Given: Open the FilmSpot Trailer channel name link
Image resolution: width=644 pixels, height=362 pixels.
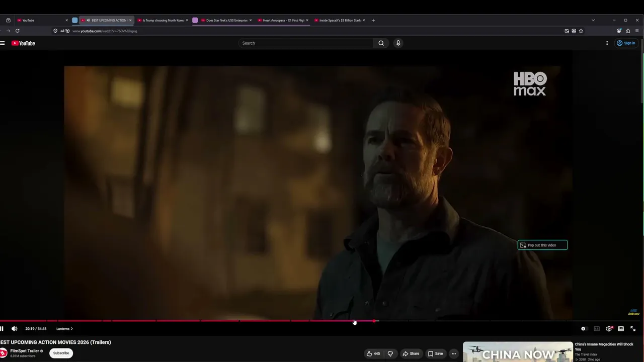Looking at the screenshot, I should (x=25, y=351).
